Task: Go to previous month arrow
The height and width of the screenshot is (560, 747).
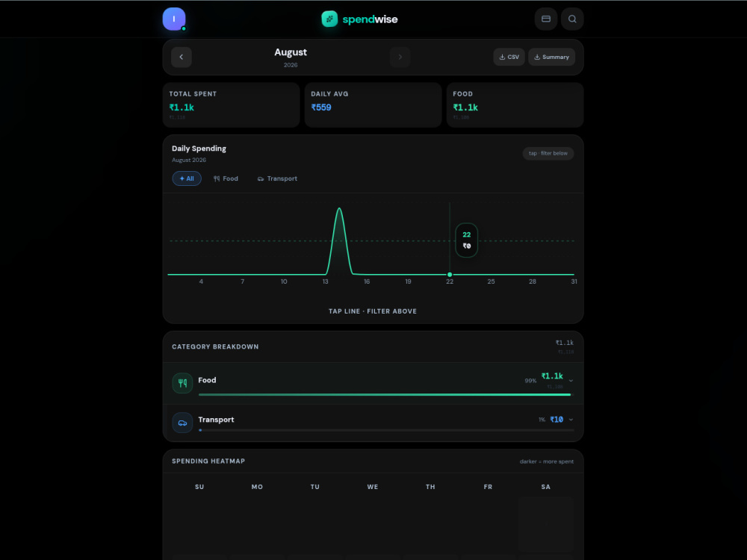Action: [181, 57]
